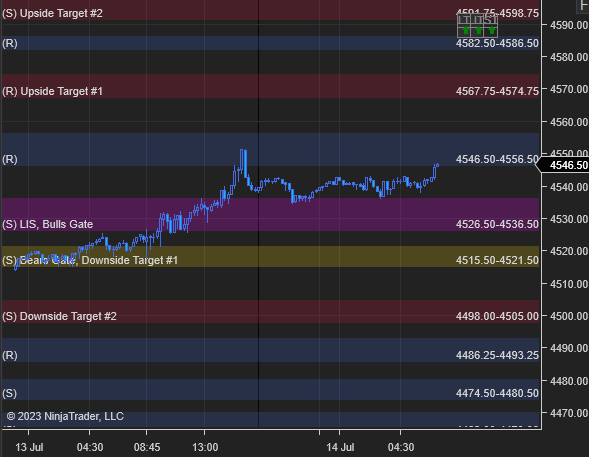Viewport: 589px width, 457px height.
Task: Click the '(R) Upside Target #1' label
Action: [x=52, y=91]
